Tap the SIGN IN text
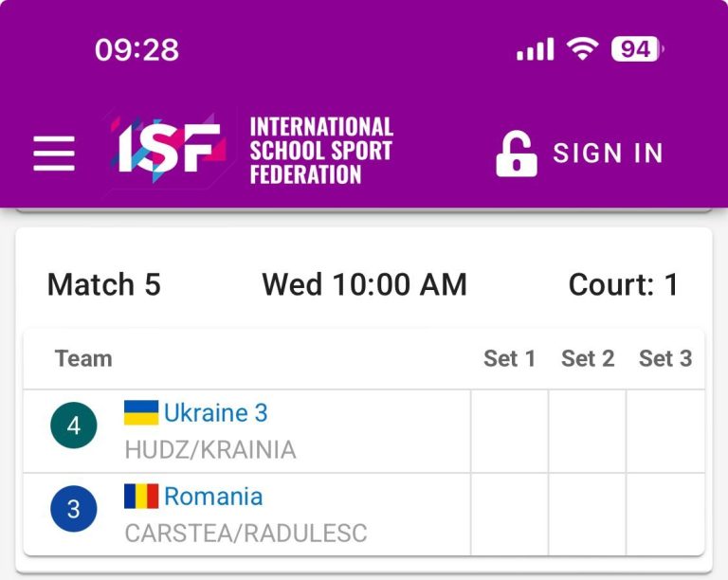The width and height of the screenshot is (728, 580). pyautogui.click(x=608, y=154)
